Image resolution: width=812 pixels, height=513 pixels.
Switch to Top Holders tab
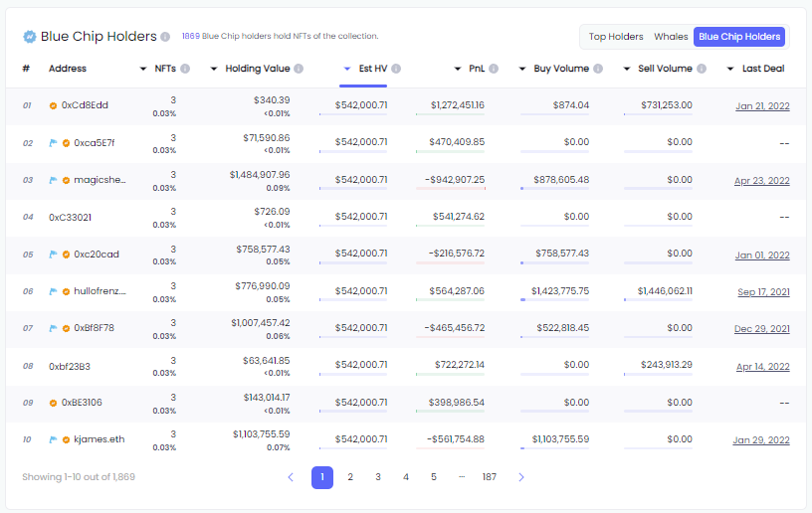(x=616, y=37)
